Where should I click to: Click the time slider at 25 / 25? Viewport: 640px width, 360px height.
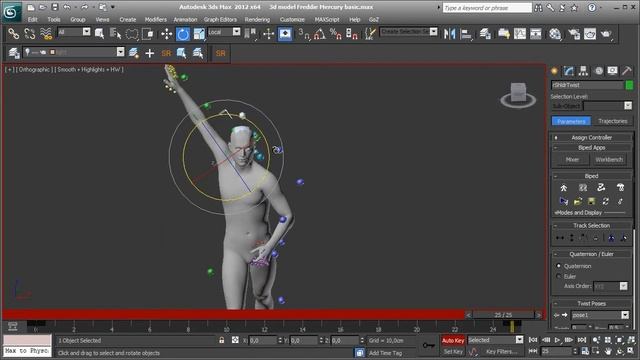point(503,315)
